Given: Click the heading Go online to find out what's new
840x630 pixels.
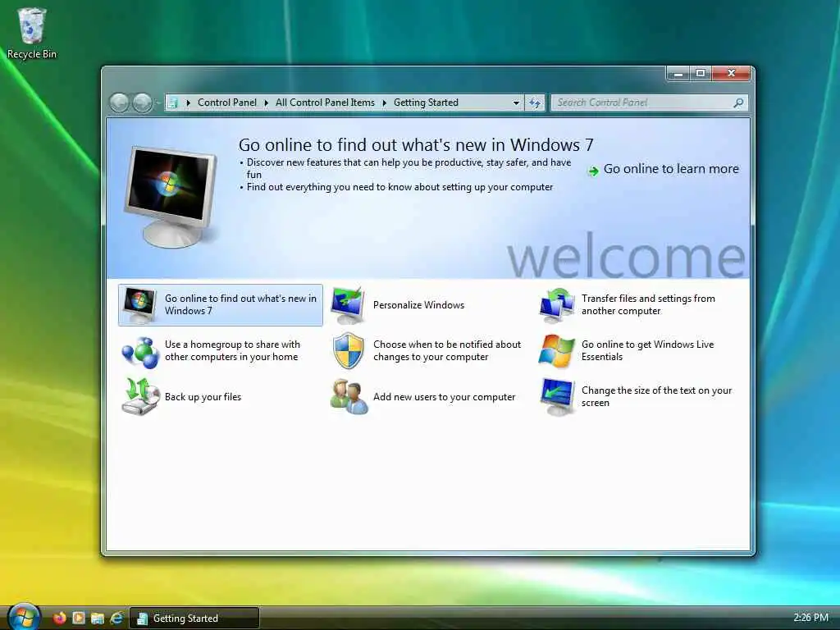Looking at the screenshot, I should 416,144.
